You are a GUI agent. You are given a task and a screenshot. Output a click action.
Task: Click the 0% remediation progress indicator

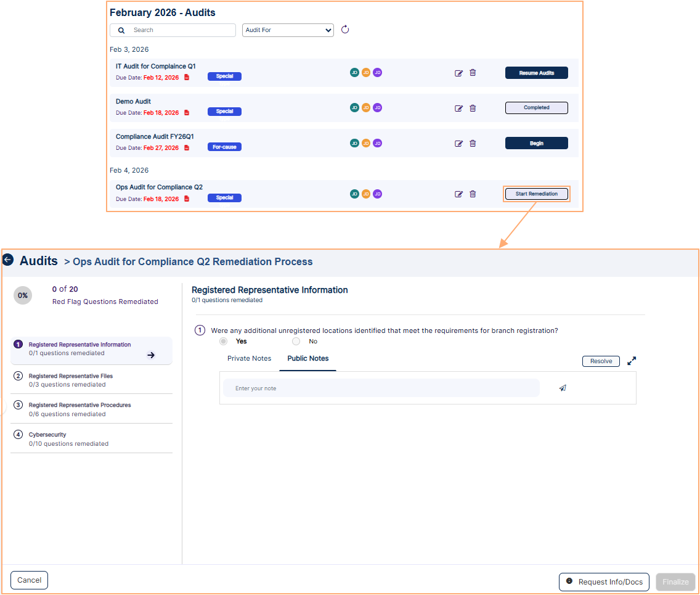click(x=23, y=295)
